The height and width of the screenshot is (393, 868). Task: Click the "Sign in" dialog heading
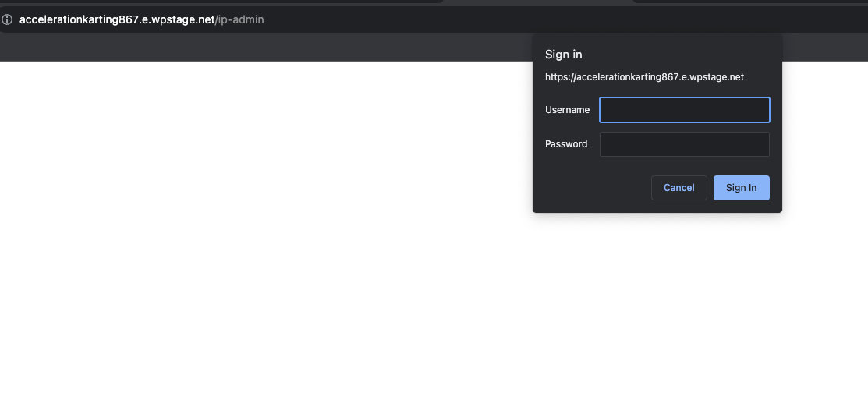click(564, 55)
